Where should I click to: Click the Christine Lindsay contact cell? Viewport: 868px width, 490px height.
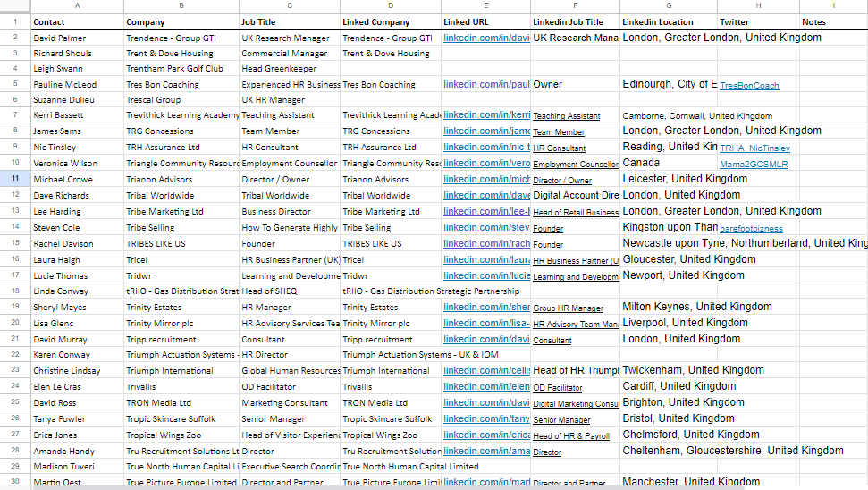tap(77, 371)
